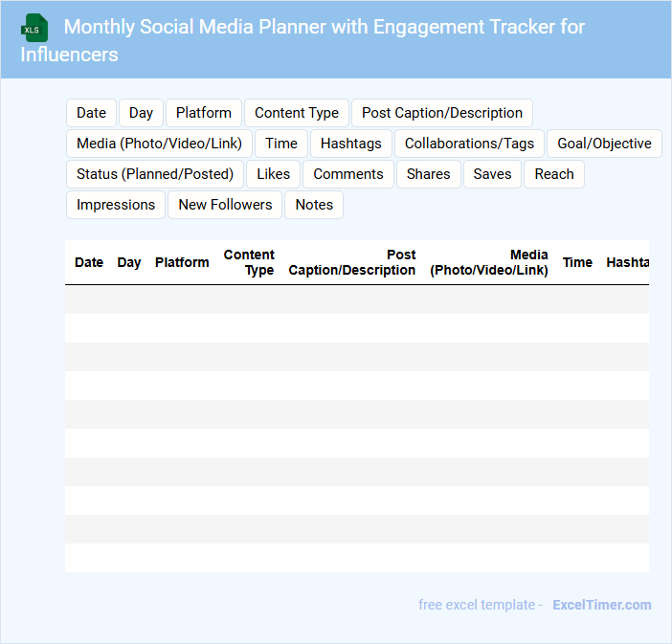Image resolution: width=672 pixels, height=644 pixels.
Task: Click the green XLS file icon
Action: pyautogui.click(x=34, y=28)
